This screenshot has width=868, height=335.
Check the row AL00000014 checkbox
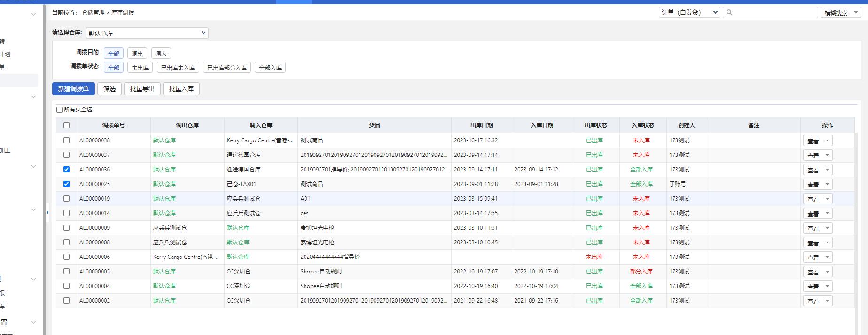click(66, 213)
